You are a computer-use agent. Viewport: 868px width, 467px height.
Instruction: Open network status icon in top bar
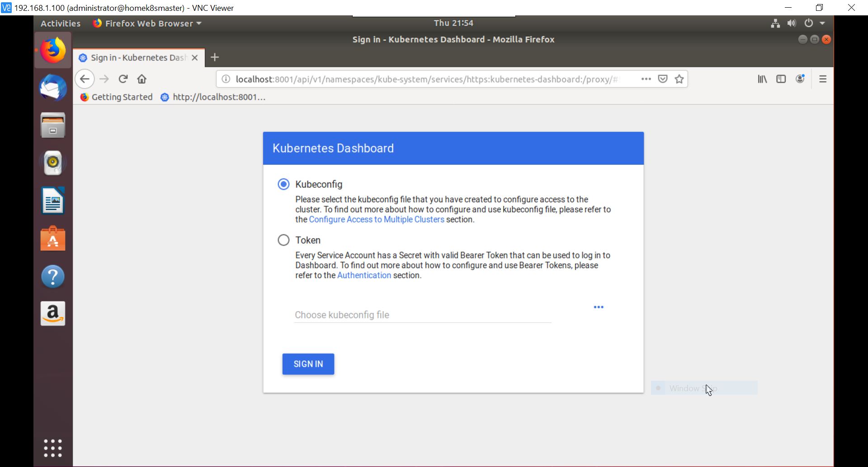(775, 23)
